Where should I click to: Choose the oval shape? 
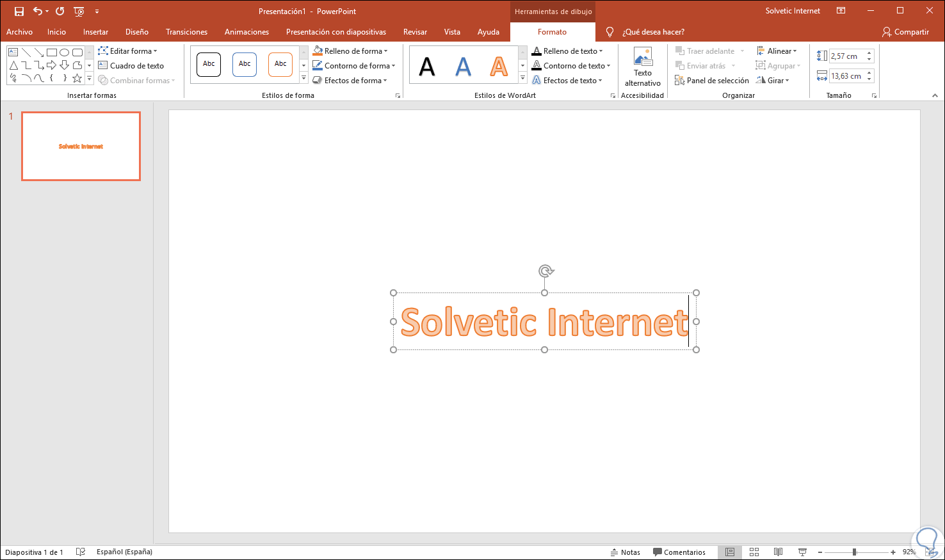[65, 52]
